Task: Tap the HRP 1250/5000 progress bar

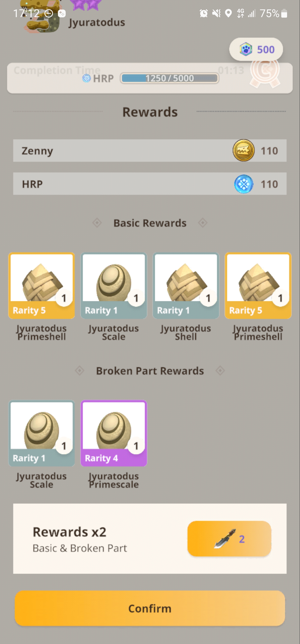Action: (169, 78)
